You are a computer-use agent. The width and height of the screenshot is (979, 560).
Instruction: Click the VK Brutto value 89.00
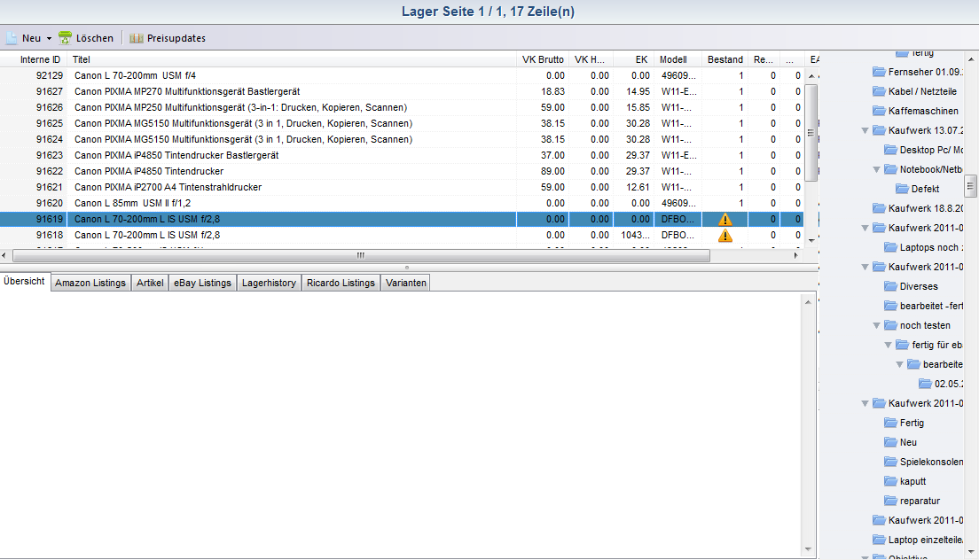552,172
